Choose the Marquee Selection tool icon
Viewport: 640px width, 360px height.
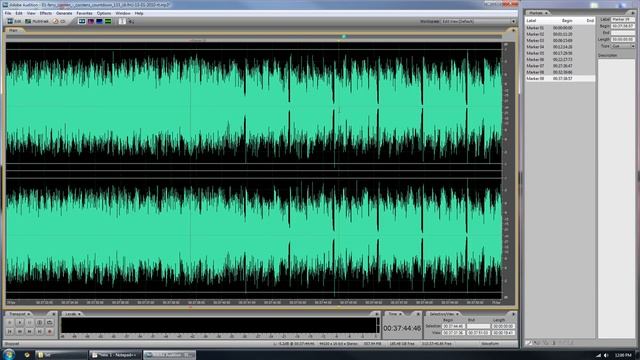131,21
